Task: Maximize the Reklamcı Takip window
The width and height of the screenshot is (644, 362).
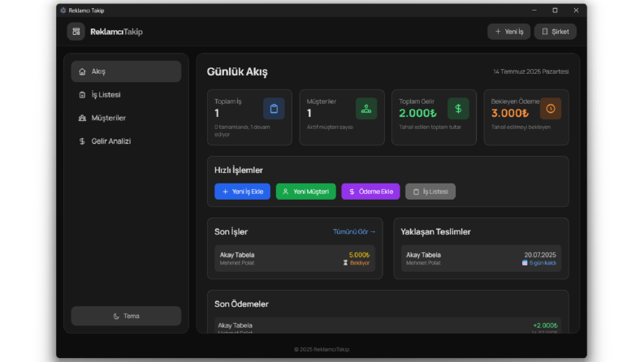Action: pos(555,11)
